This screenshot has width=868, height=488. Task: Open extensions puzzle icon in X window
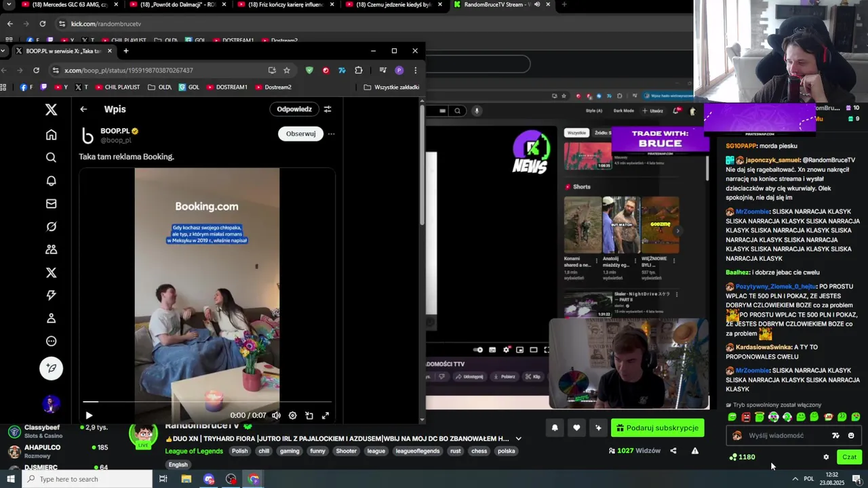(358, 70)
